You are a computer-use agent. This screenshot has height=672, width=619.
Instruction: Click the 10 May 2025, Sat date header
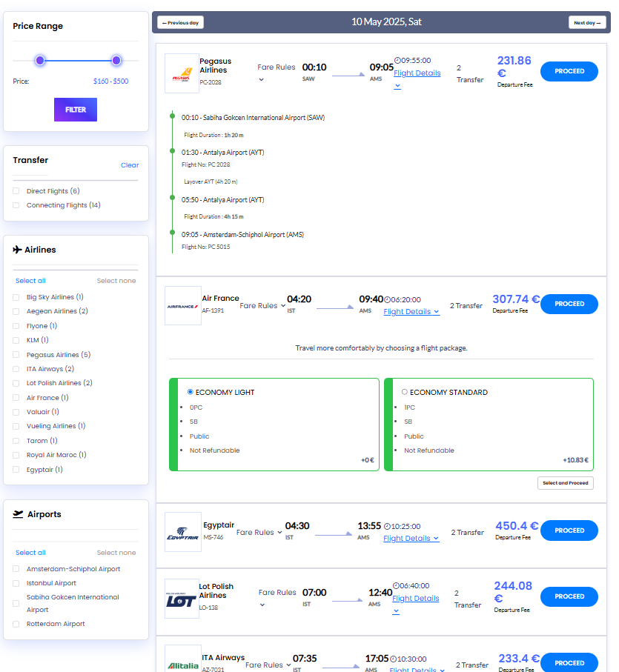coord(386,22)
